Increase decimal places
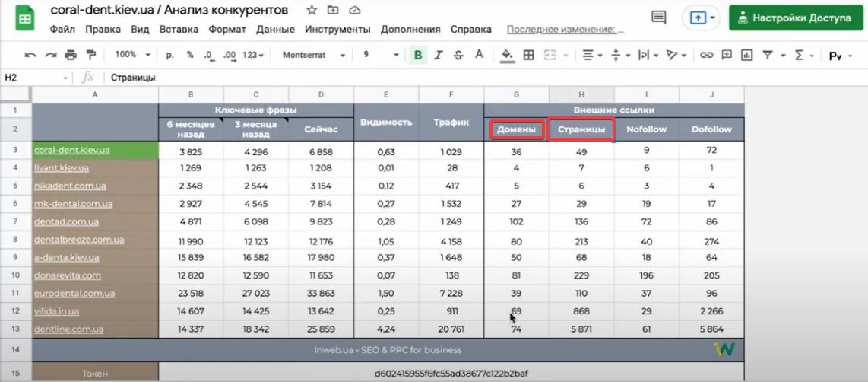Image resolution: width=868 pixels, height=382 pixels. click(229, 55)
